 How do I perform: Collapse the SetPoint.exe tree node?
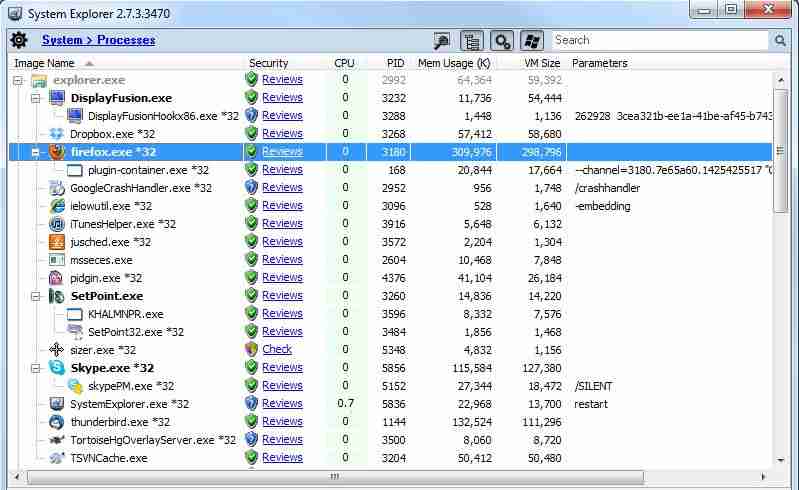point(36,296)
